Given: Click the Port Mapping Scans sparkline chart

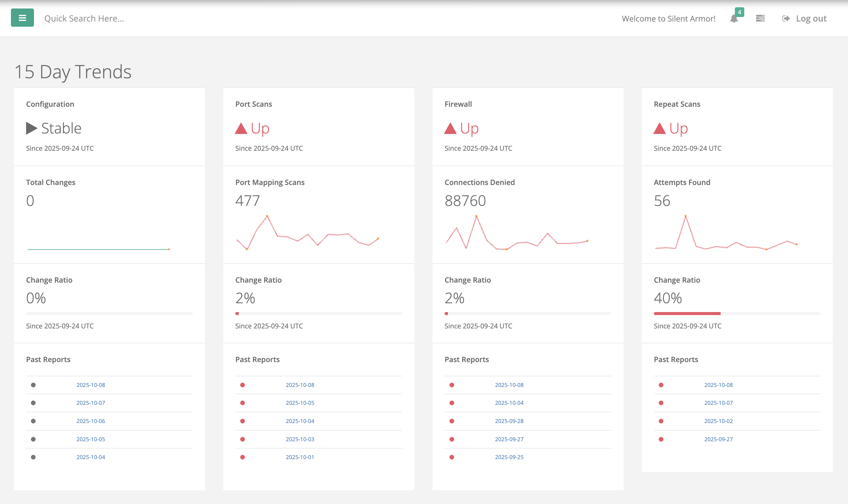Looking at the screenshot, I should (x=308, y=233).
